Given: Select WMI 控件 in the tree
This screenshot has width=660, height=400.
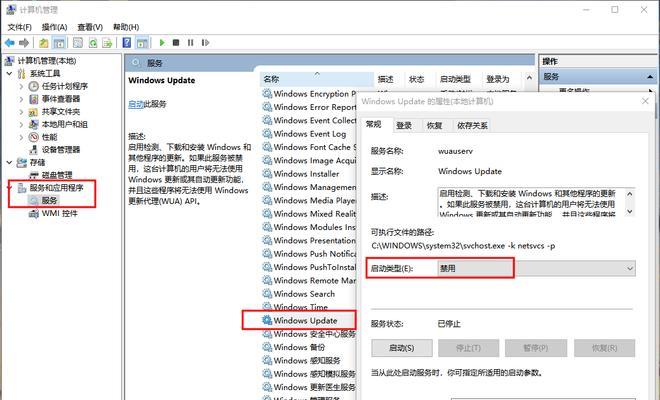Looking at the screenshot, I should click(59, 213).
